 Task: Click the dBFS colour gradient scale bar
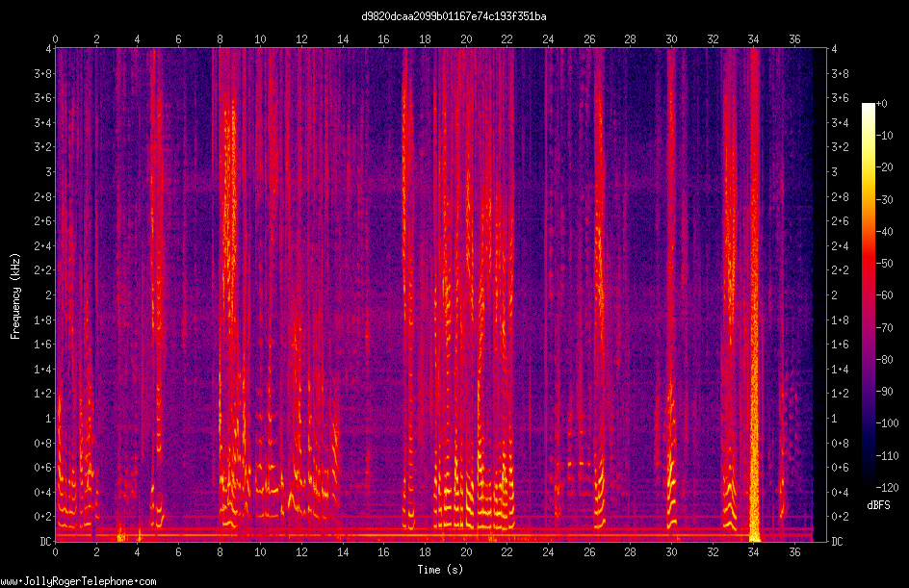click(868, 294)
